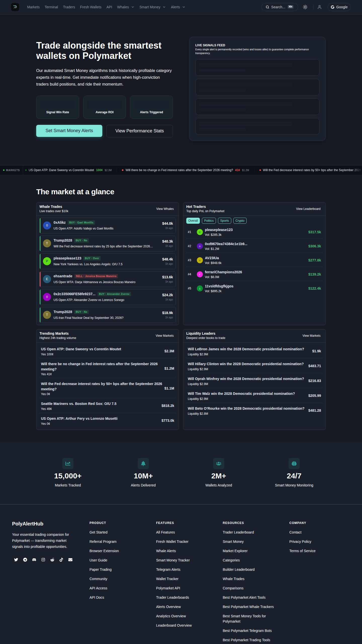This screenshot has width=362, height=644.
Task: Open the Discord social icon in footer
Action: pos(34,560)
